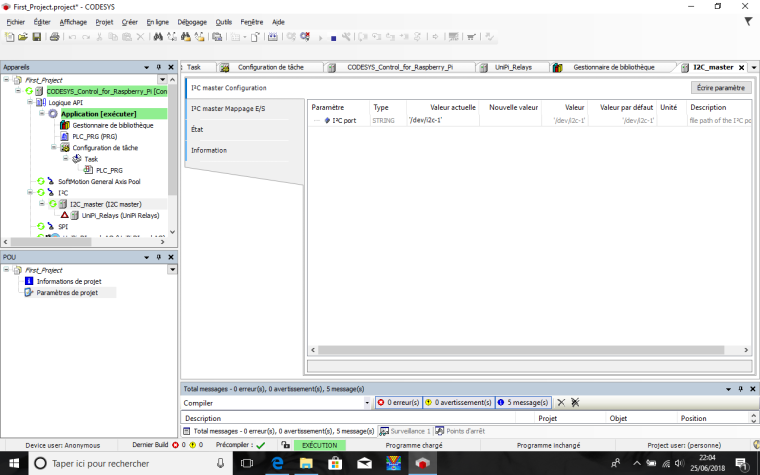Image resolution: width=760 pixels, height=475 pixels.
Task: Click the clear-all messages icon
Action: [575, 403]
